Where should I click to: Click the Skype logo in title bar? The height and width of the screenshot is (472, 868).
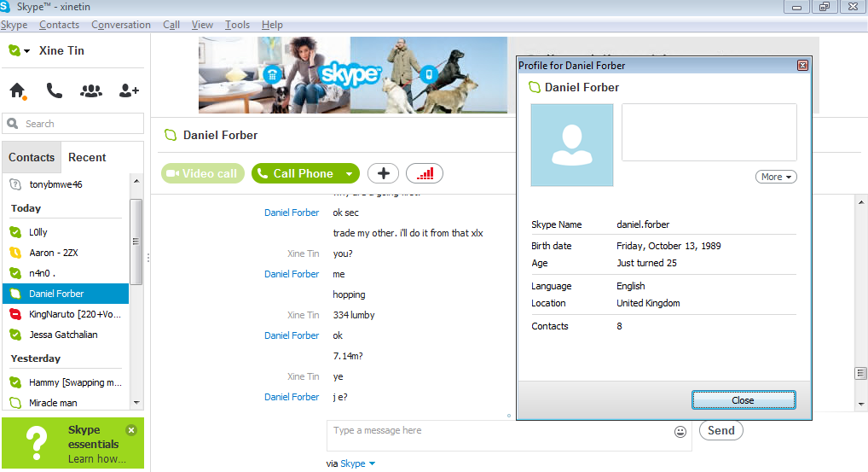pos(5,7)
